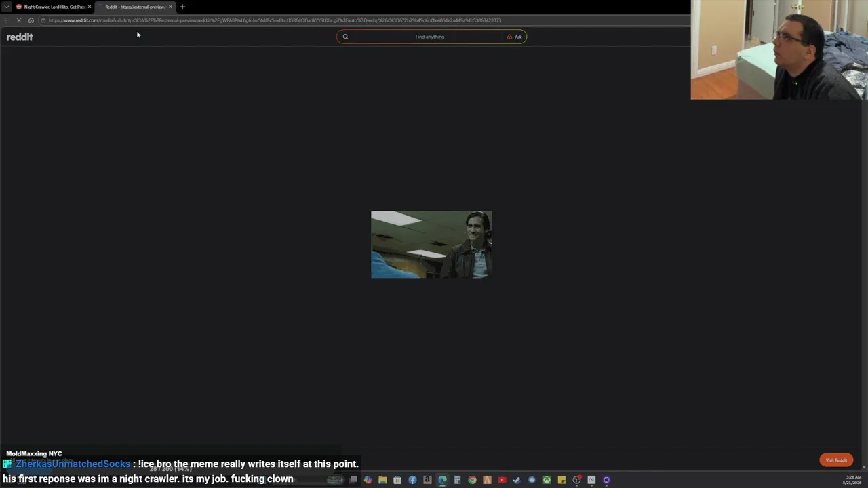Switch to Microsoft Edge in taskbar
The width and height of the screenshot is (868, 488).
(442, 480)
